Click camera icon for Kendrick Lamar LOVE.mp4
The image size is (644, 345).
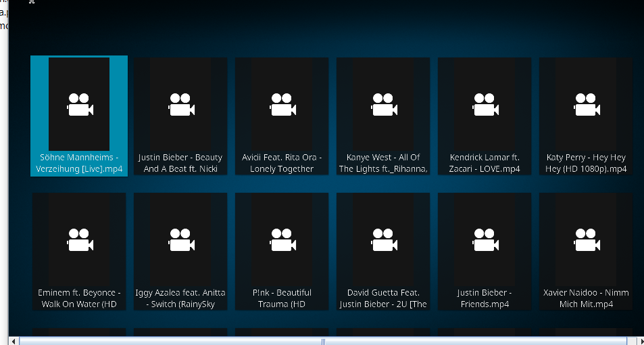[485, 104]
